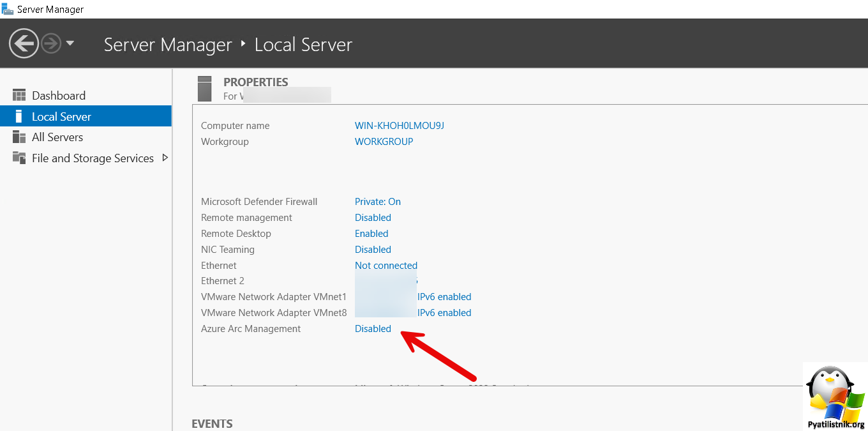Click the back navigation arrow button
This screenshot has width=868, height=431.
24,44
